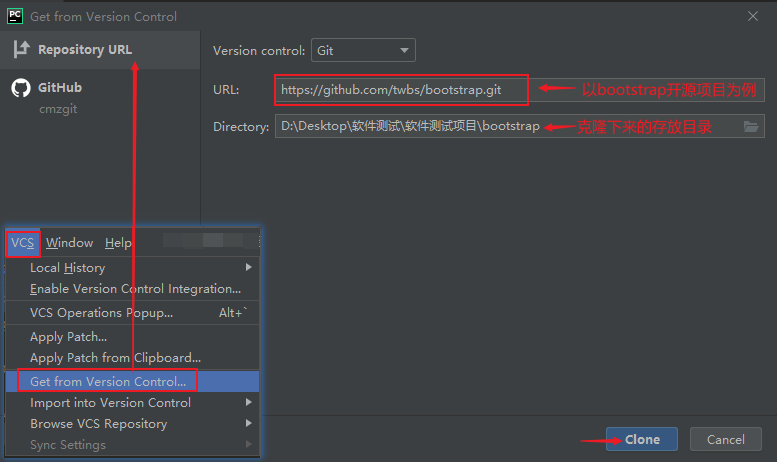Click the Clone button
Screen dimensions: 777x462
[x=642, y=439]
